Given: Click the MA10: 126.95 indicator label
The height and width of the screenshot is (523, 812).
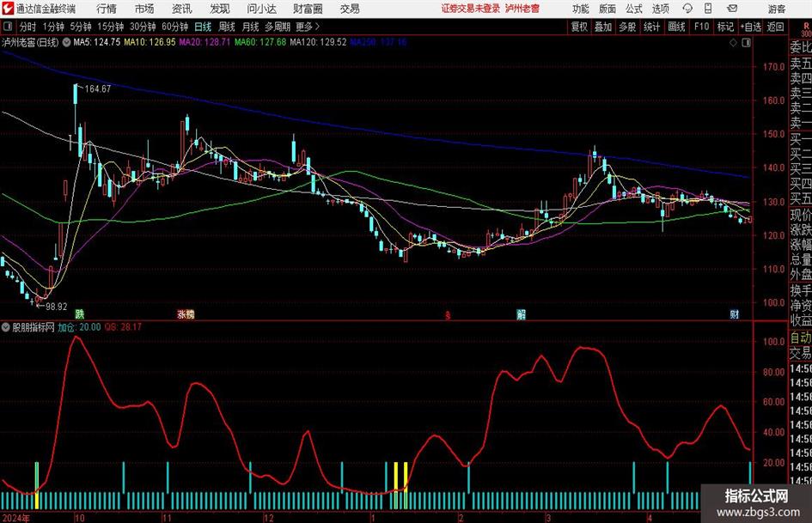Looking at the screenshot, I should [150, 42].
